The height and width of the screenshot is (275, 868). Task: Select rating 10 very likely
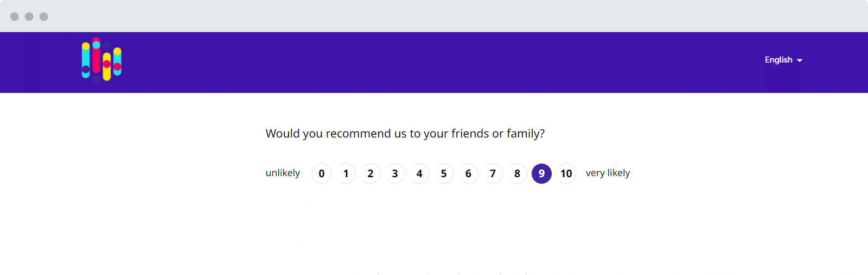click(566, 173)
